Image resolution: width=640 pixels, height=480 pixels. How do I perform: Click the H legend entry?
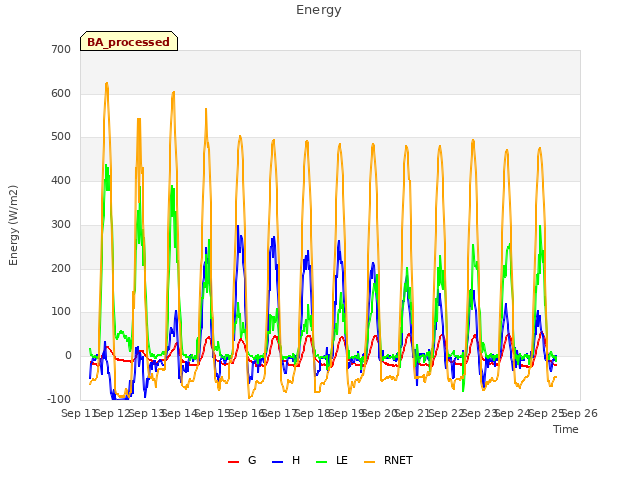[x=286, y=460]
